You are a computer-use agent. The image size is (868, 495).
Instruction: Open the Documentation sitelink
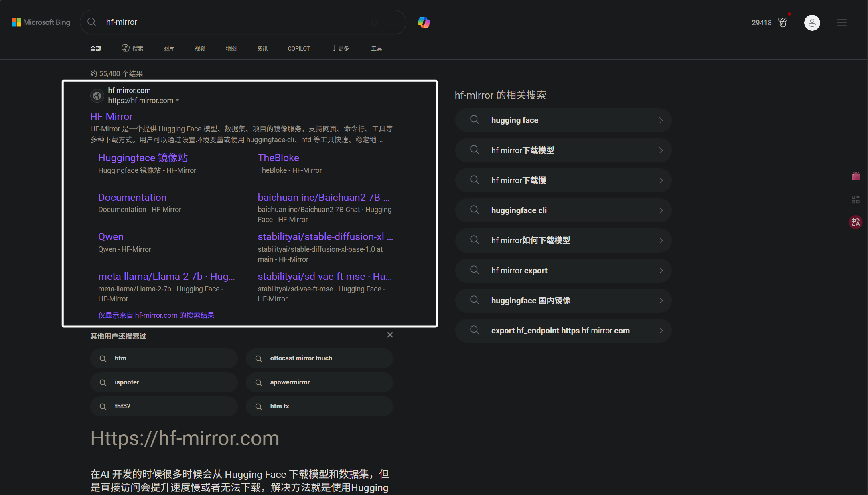click(x=132, y=197)
